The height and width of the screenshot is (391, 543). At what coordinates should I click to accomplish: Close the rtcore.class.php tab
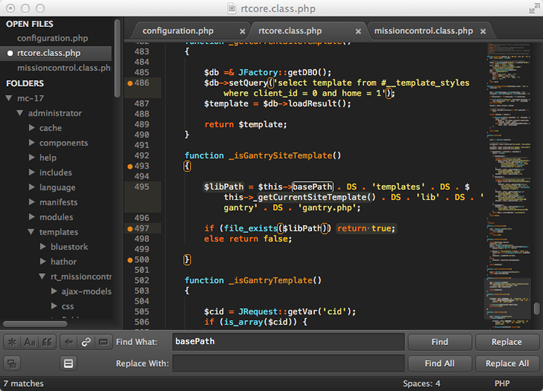click(x=358, y=32)
